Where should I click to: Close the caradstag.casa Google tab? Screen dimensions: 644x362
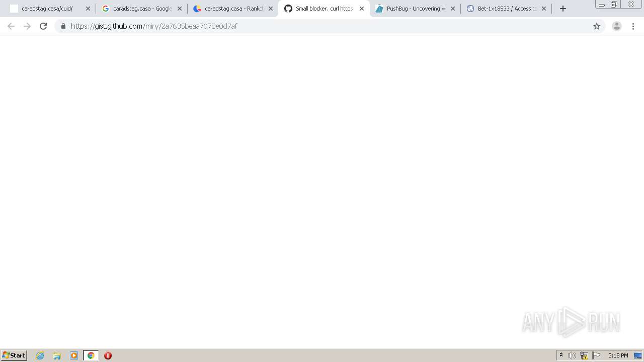(180, 9)
